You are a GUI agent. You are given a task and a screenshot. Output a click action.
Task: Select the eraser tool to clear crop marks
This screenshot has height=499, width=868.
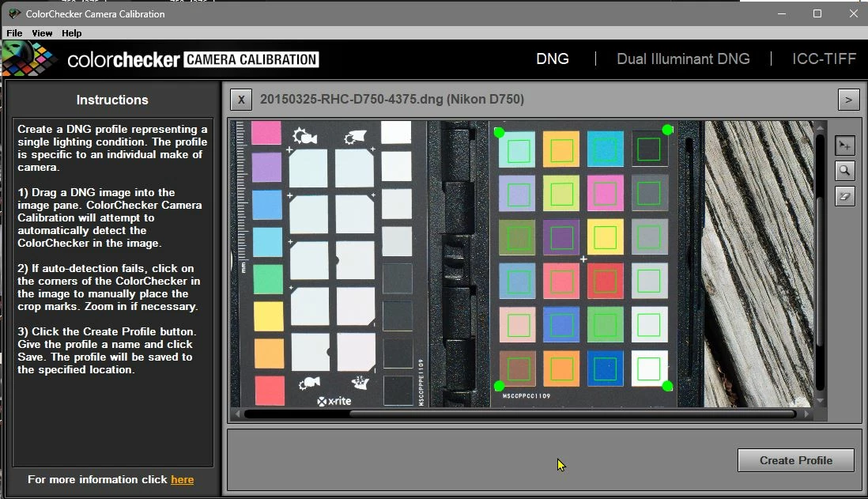(845, 196)
